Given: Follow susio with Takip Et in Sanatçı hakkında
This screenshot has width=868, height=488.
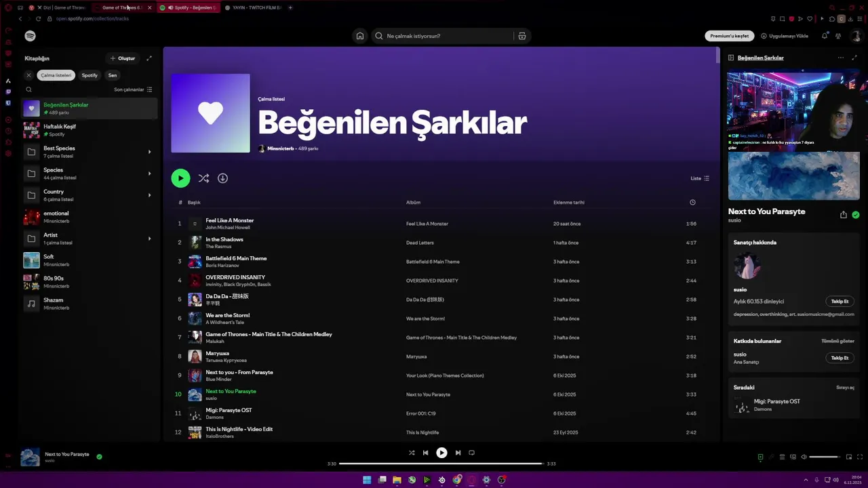Looking at the screenshot, I should (840, 301).
